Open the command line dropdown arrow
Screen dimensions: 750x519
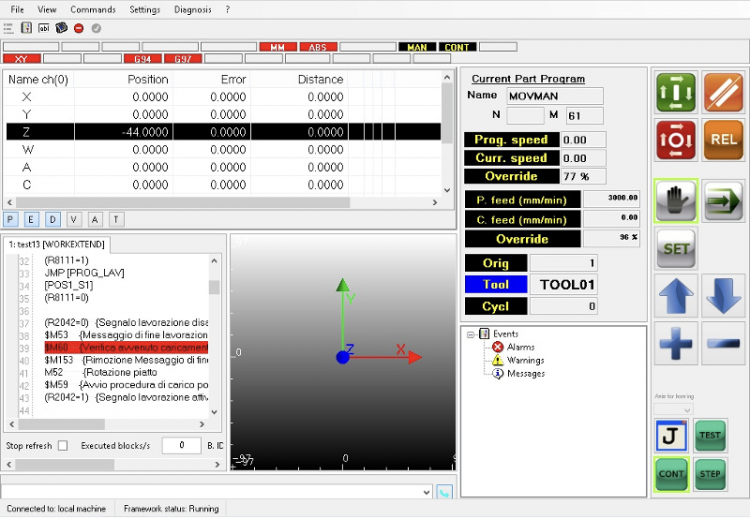point(427,491)
